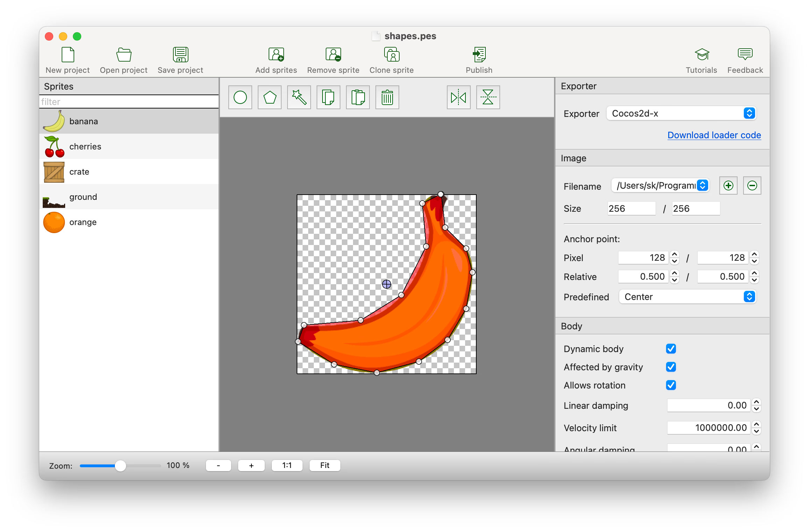Click the Add sprites icon
Viewport: 809px width, 532px height.
[x=276, y=60]
